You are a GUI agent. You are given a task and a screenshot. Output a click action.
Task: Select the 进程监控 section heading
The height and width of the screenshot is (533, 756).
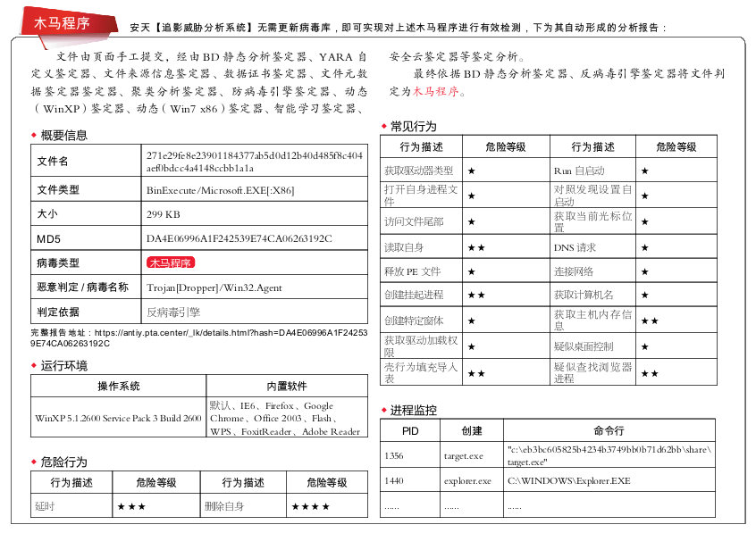pos(413,411)
